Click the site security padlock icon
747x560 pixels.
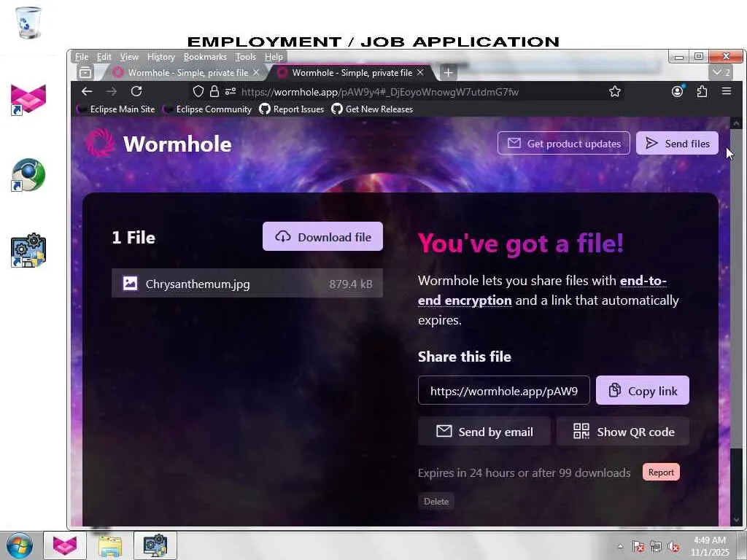(214, 91)
